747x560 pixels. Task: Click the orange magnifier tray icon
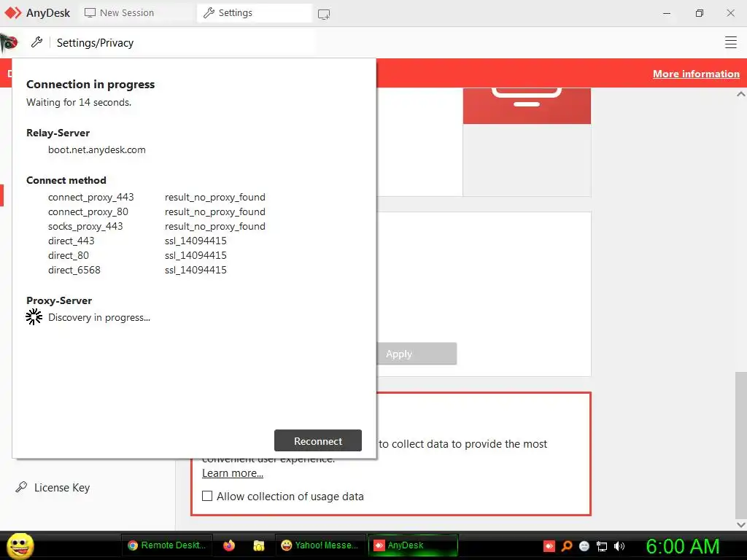point(567,546)
